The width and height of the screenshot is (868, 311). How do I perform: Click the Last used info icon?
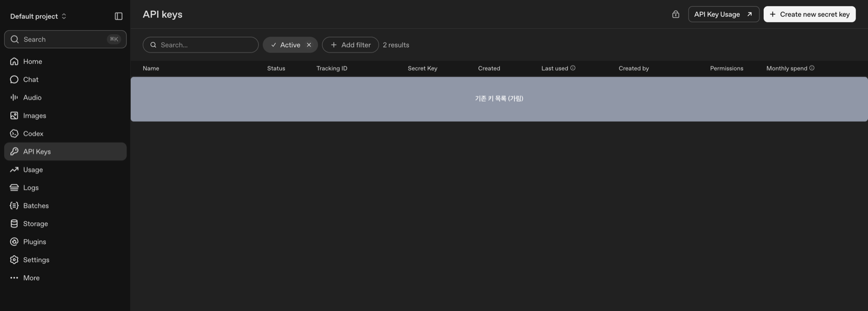(573, 68)
